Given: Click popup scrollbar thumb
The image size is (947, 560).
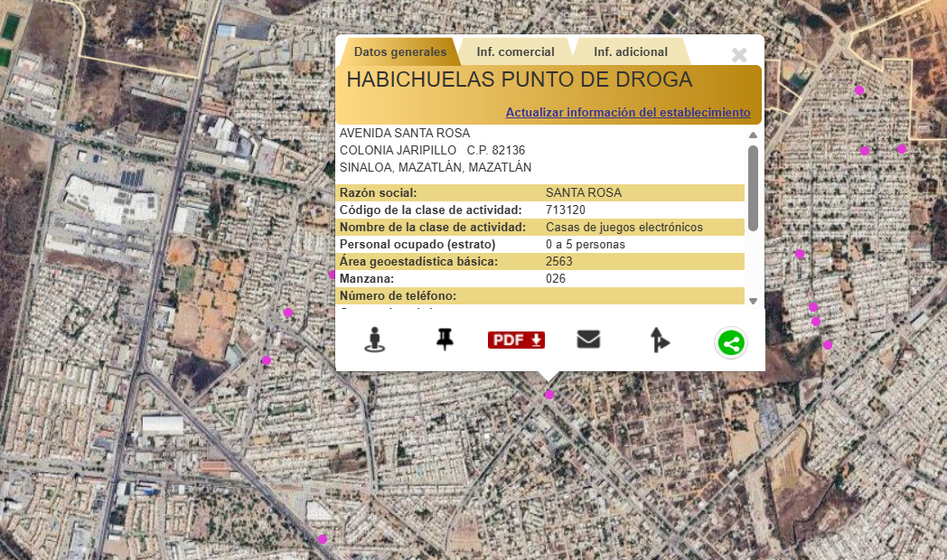Looking at the screenshot, I should (x=753, y=188).
